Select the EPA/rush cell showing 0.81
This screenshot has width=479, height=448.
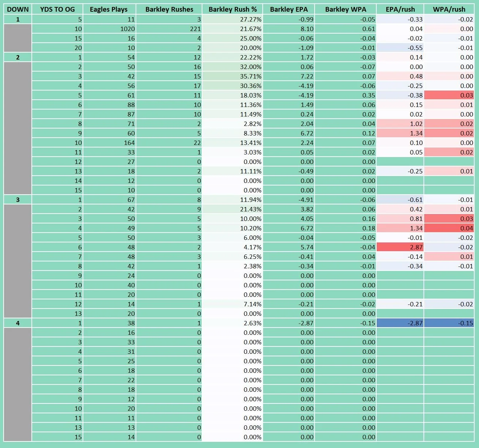click(400, 219)
